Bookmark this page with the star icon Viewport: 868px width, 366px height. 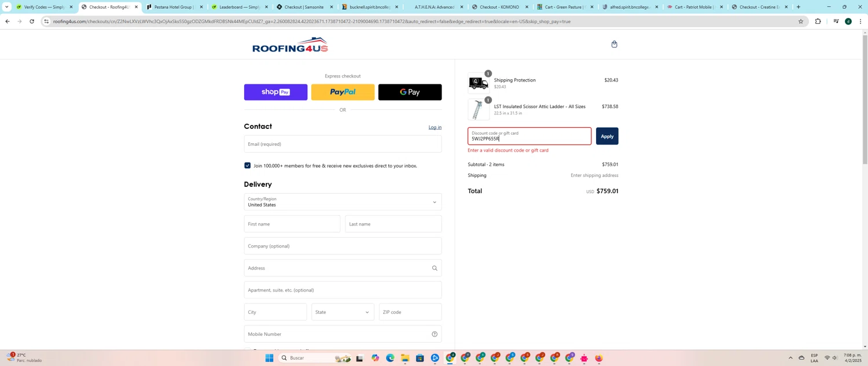(x=801, y=21)
